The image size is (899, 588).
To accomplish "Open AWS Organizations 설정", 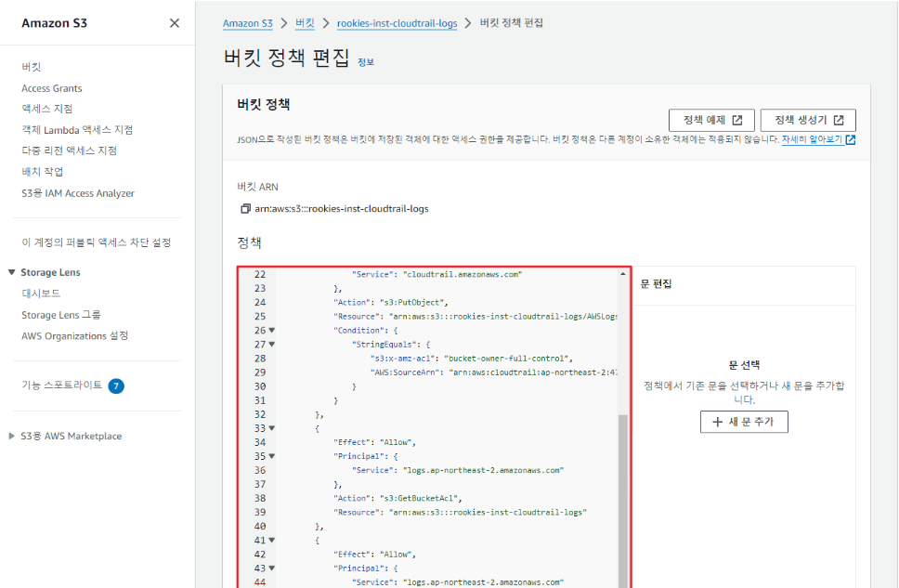I will (74, 335).
